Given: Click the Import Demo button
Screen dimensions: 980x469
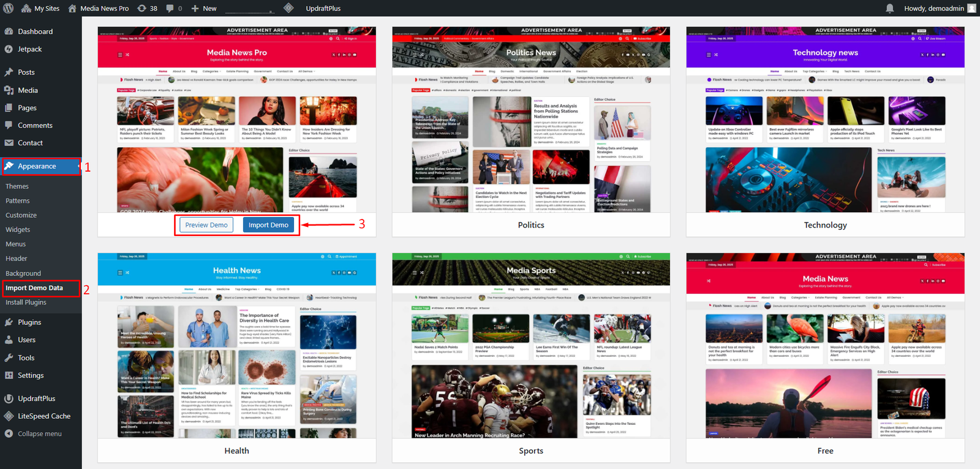Looking at the screenshot, I should [x=268, y=225].
